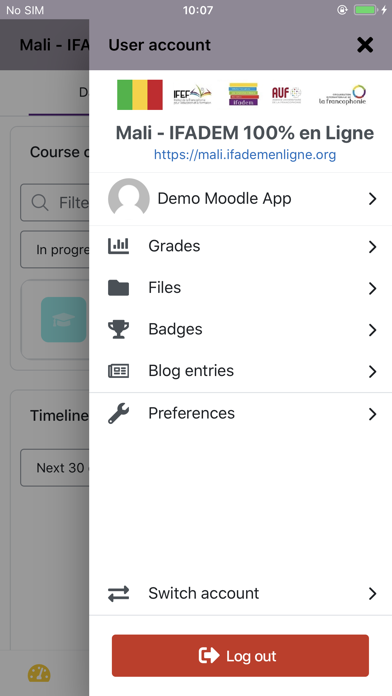Tap the Demo Moodle App avatar picture
The image size is (392, 696).
point(129,198)
